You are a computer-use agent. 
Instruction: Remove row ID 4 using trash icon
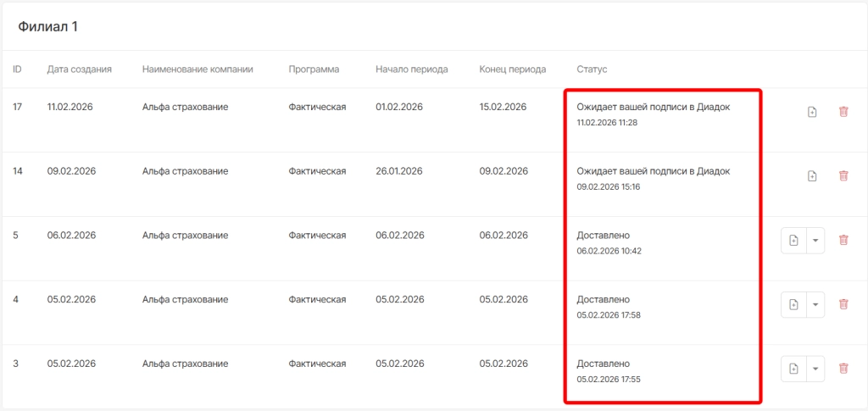[843, 304]
